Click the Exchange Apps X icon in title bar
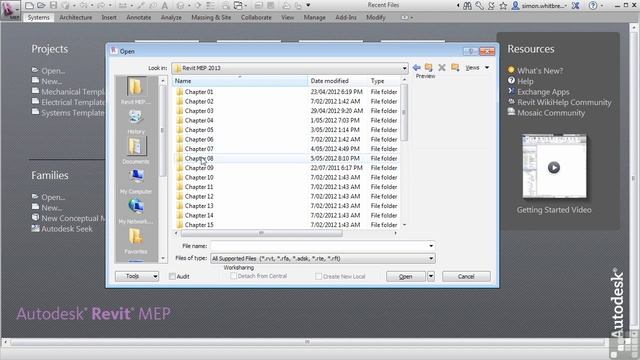This screenshot has width=640, height=360. pyautogui.click(x=576, y=6)
